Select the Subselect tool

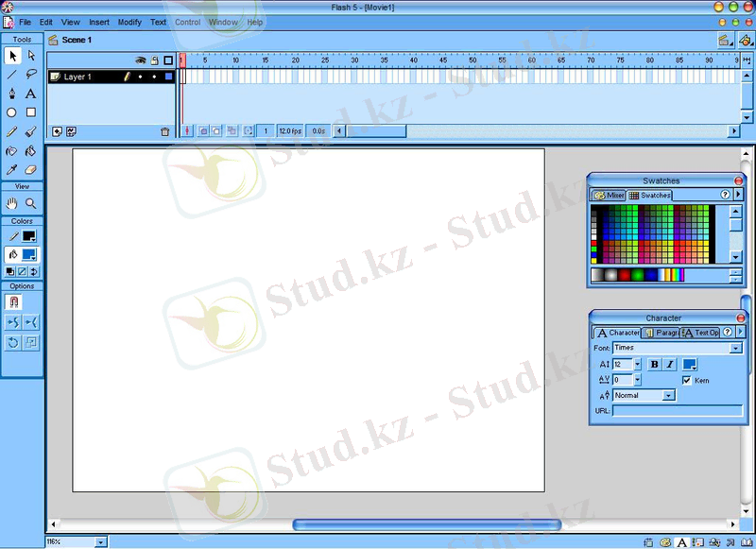[31, 56]
